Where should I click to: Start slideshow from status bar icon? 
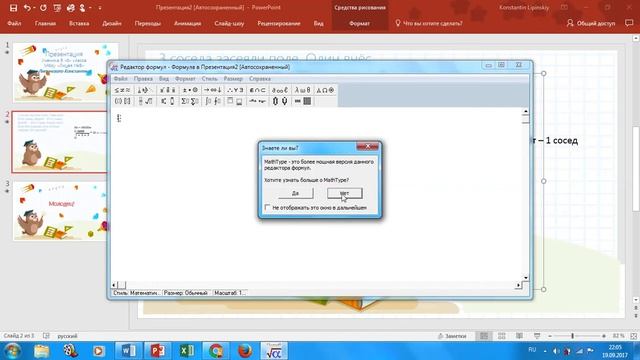pyautogui.click(x=537, y=336)
